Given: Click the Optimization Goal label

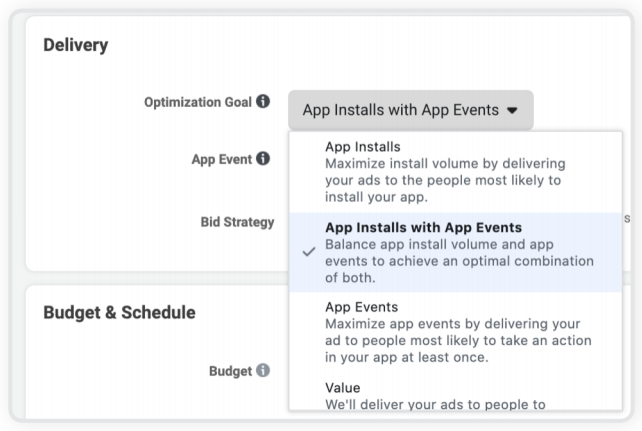Looking at the screenshot, I should pos(196,102).
